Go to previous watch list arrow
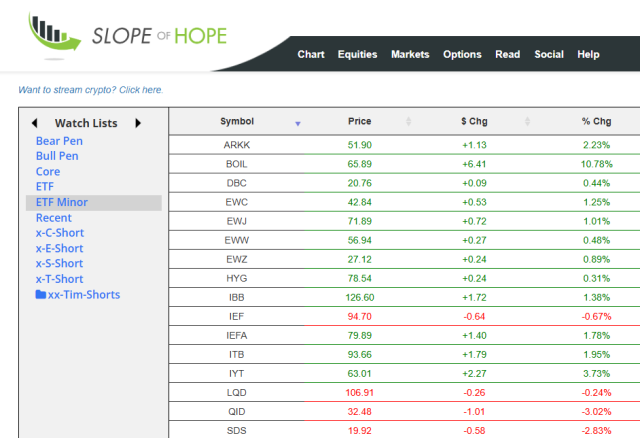 tap(35, 123)
